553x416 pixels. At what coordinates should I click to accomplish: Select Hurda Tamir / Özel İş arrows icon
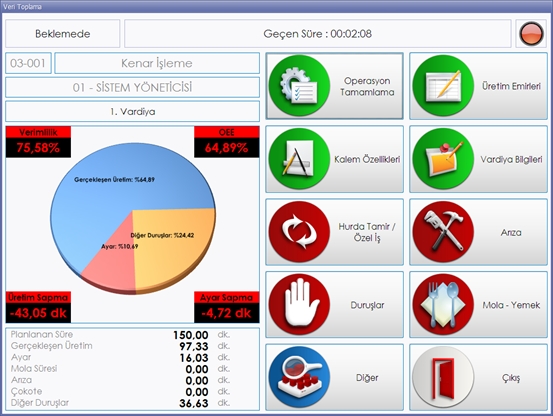coord(299,232)
